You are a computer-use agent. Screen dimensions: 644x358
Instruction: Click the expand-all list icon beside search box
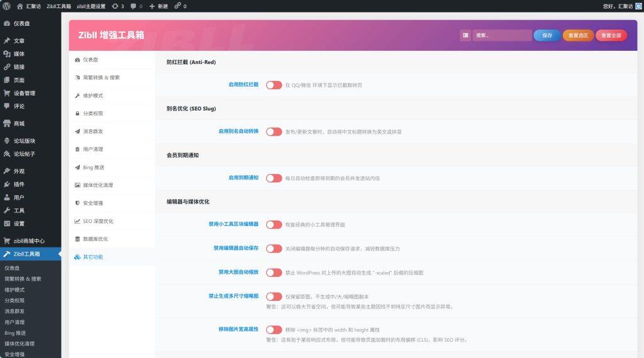465,35
